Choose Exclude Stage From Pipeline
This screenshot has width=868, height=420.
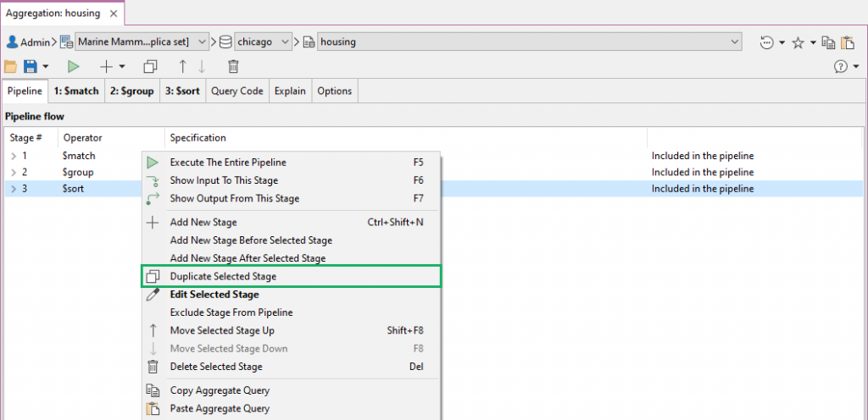click(231, 312)
